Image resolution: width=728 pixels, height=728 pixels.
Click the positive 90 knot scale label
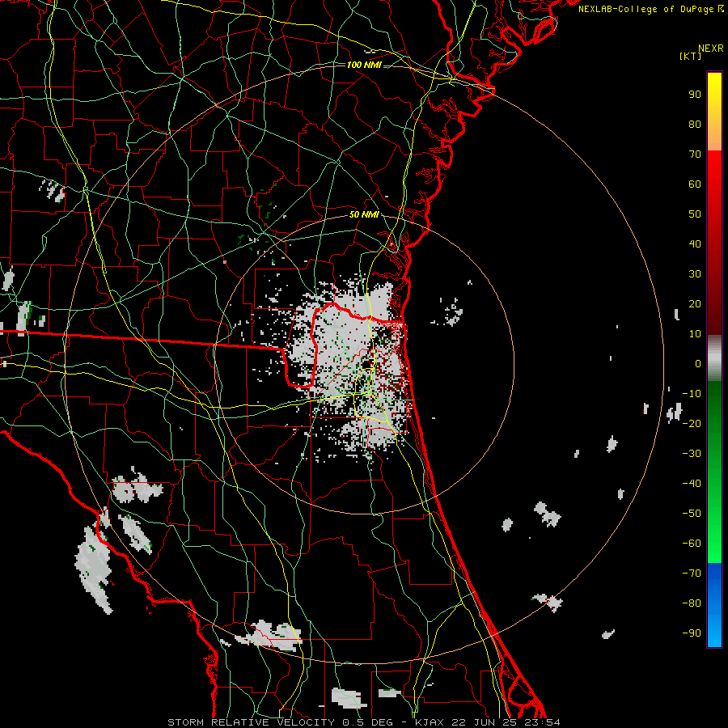coord(695,95)
